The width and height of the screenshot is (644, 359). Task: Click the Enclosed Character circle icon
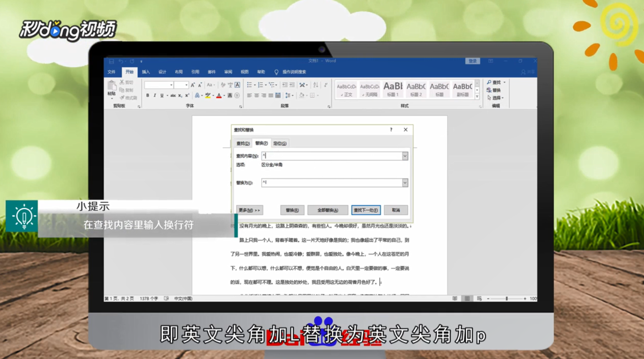[x=237, y=96]
